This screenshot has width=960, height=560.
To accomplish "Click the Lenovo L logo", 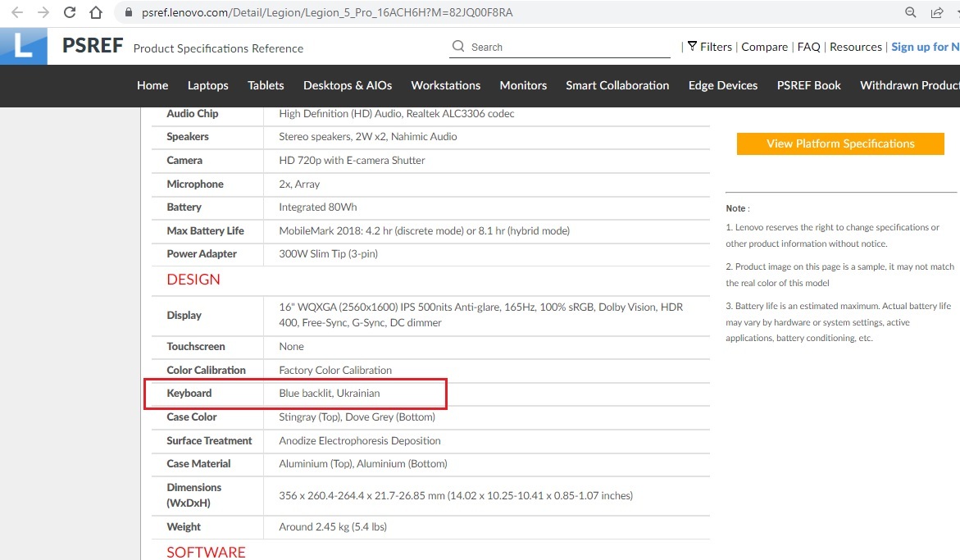I will click(23, 46).
